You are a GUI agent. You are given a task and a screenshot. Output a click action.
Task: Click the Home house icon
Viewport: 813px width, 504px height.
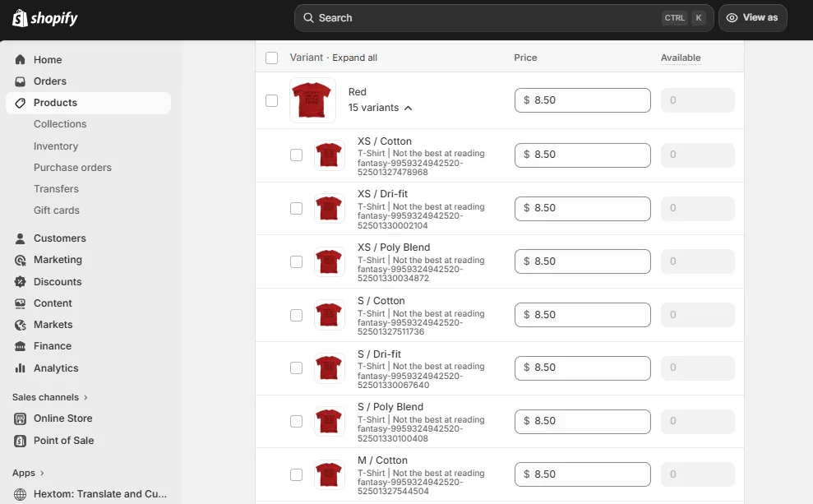21,60
